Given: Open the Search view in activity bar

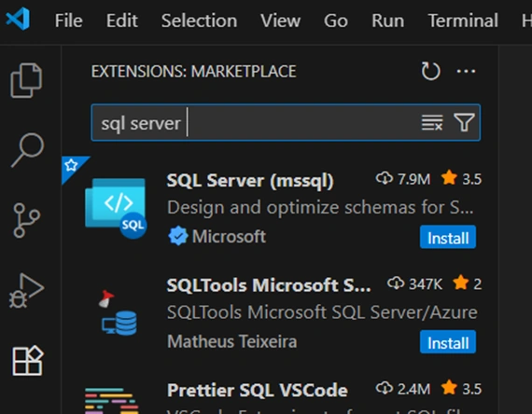Looking at the screenshot, I should 27,150.
